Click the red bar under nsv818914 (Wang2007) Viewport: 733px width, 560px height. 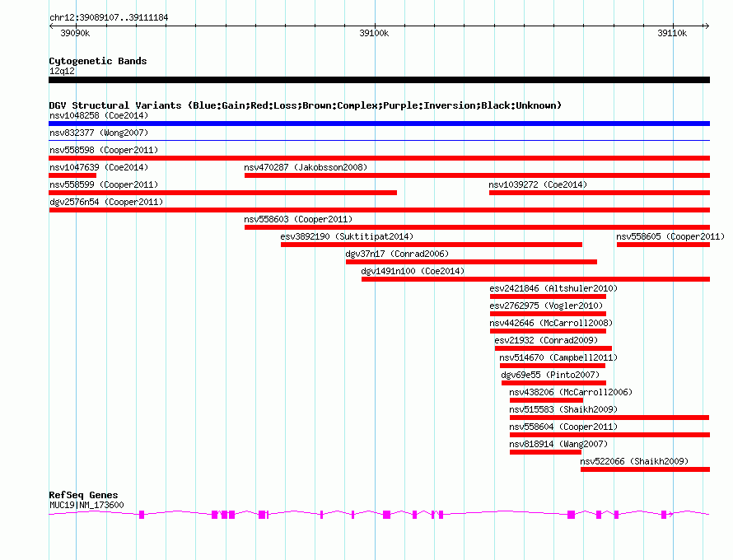pyautogui.click(x=545, y=452)
